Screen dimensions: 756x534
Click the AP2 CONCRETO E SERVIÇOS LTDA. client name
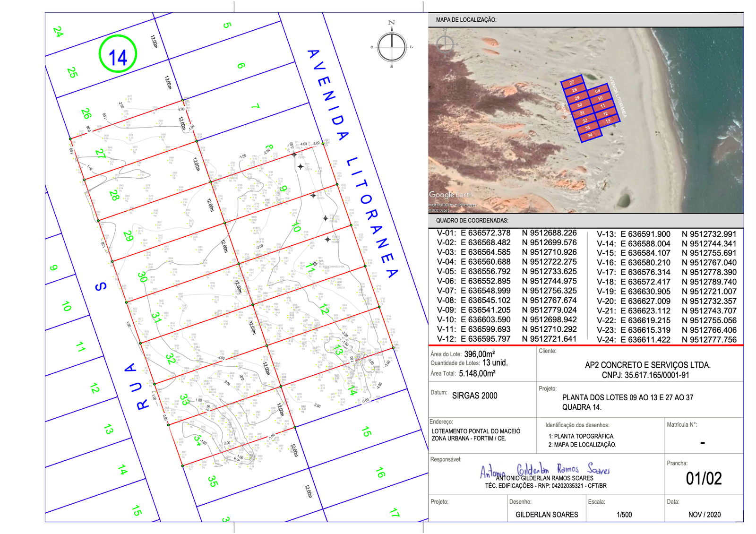647,365
